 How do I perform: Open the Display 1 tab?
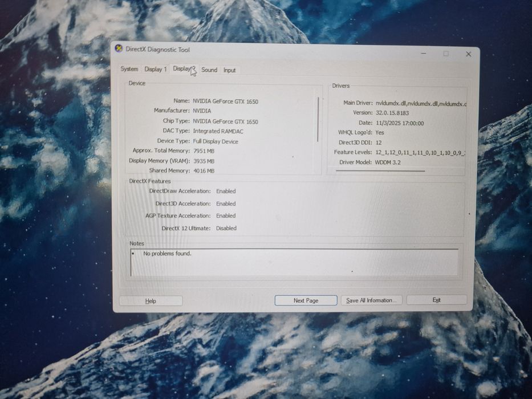156,69
